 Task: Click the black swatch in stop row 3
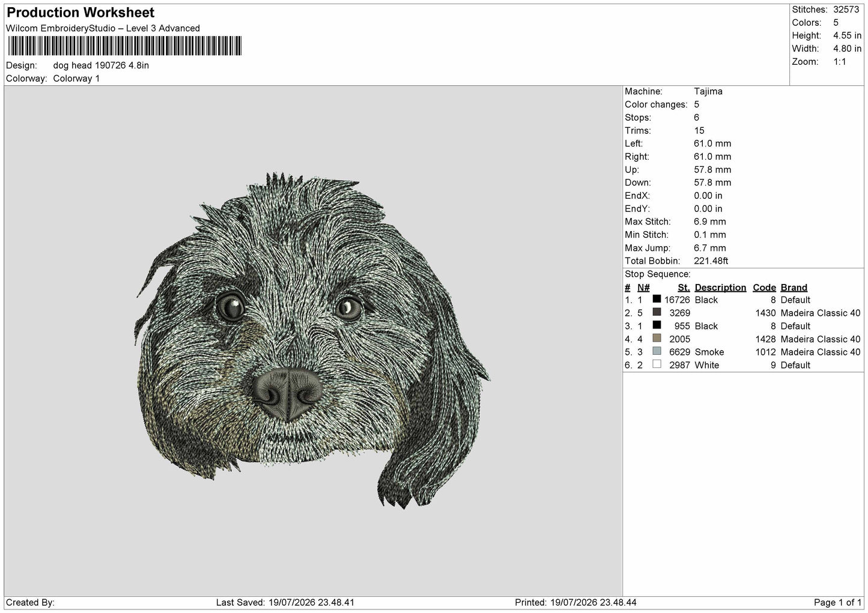tap(657, 325)
